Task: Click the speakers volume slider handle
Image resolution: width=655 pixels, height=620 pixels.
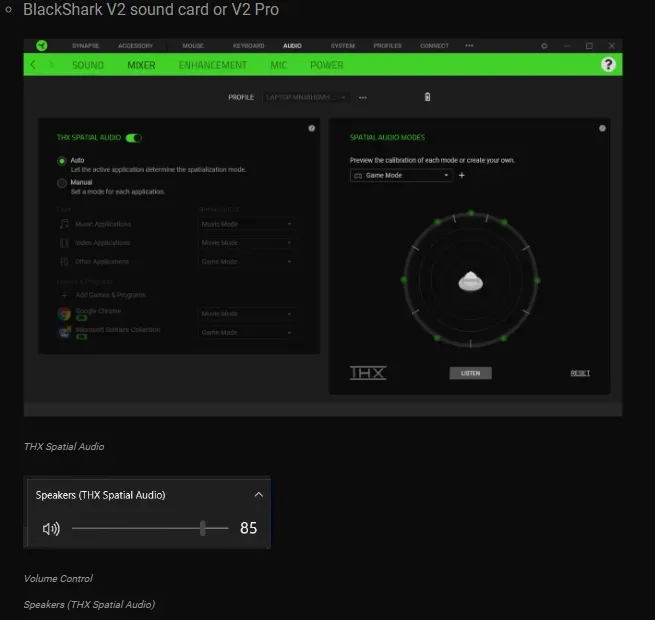Action: coord(203,528)
